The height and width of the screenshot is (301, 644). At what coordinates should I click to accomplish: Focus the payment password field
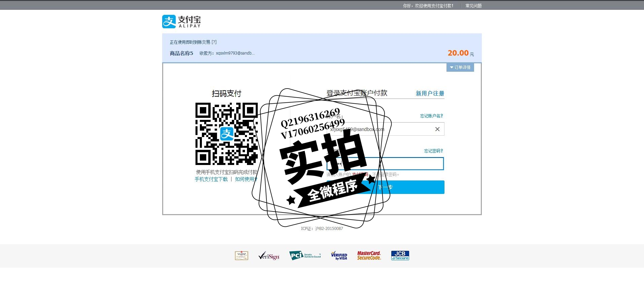tap(385, 164)
